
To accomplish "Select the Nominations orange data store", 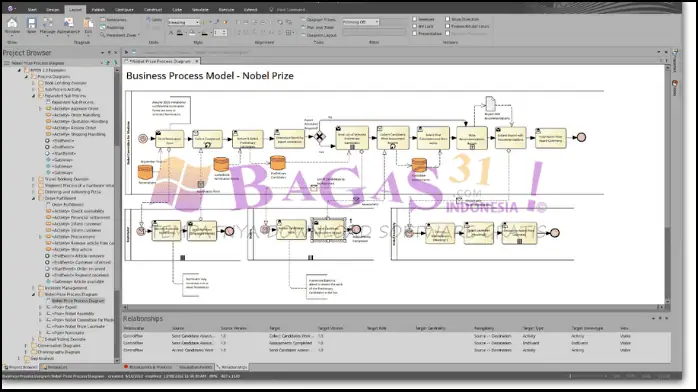I will click(145, 173).
